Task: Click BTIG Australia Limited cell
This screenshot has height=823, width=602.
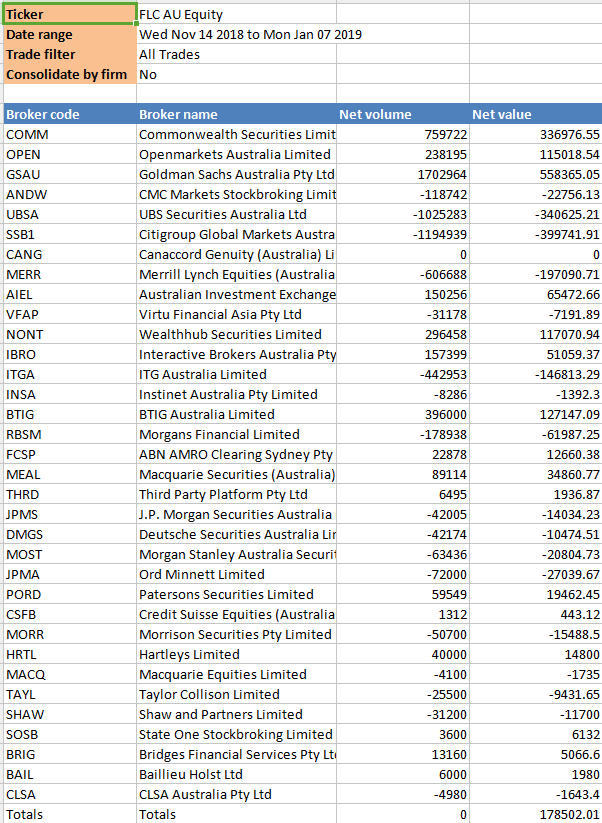Action: [x=236, y=414]
